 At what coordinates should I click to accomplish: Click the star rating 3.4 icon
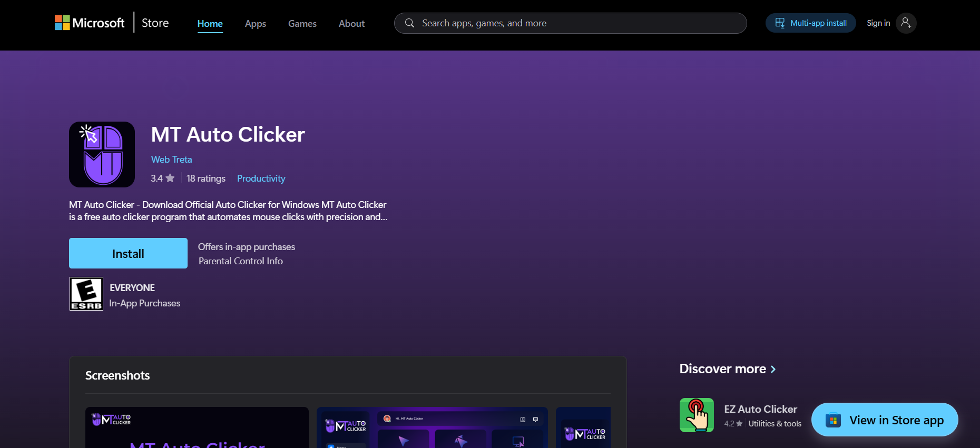point(170,178)
